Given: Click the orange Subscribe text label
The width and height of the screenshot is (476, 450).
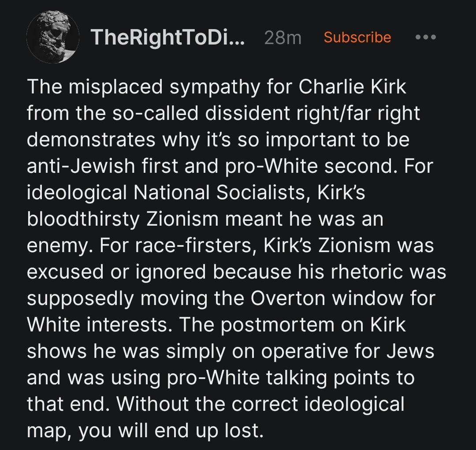Looking at the screenshot, I should (357, 37).
